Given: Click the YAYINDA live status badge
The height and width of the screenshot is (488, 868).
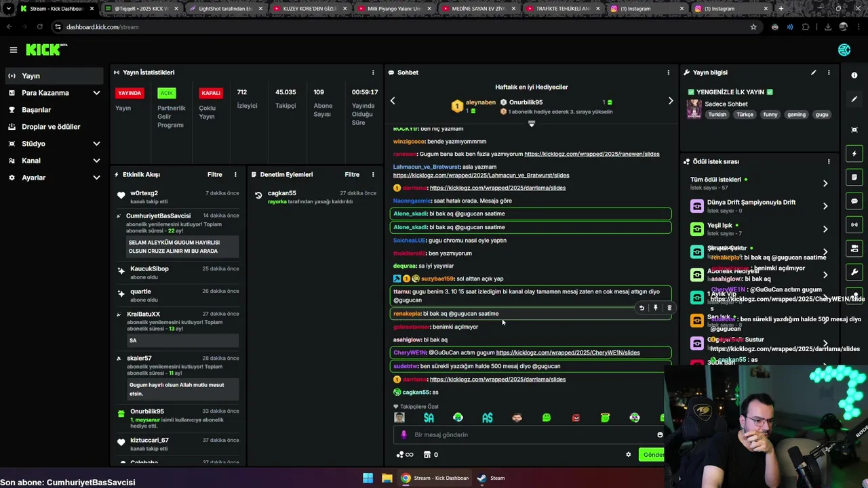Looking at the screenshot, I should (x=130, y=93).
